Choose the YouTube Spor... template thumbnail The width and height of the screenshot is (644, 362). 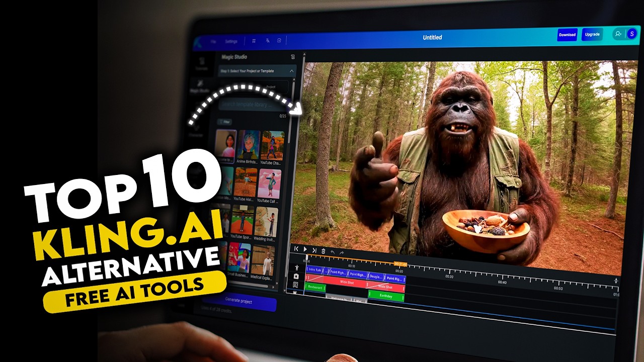tap(242, 219)
